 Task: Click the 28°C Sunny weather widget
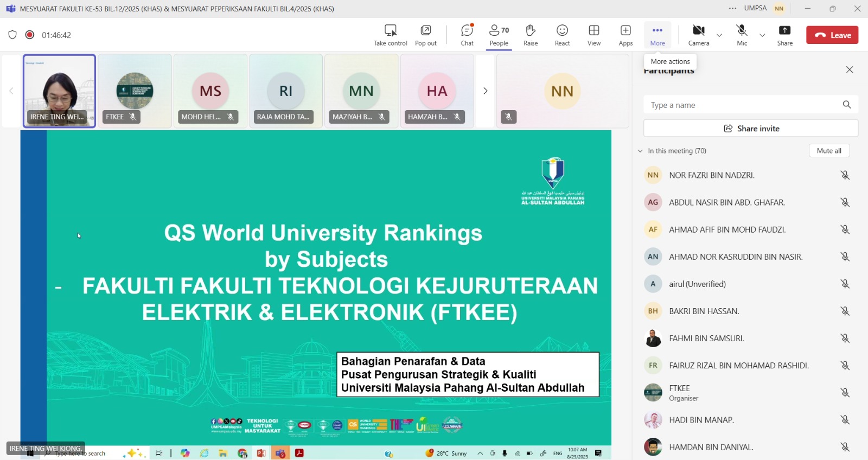pos(446,453)
